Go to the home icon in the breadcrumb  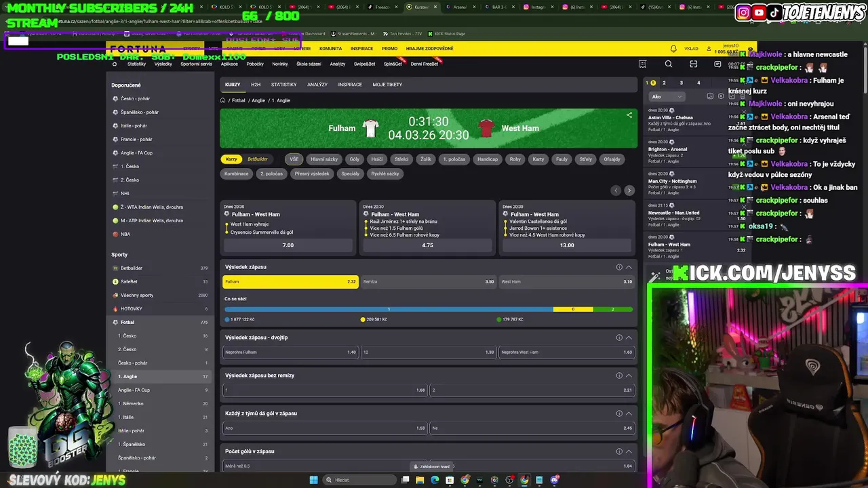(x=222, y=100)
